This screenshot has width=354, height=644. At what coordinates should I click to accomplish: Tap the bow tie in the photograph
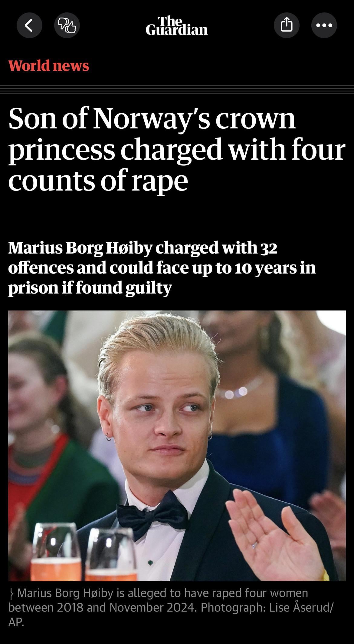pos(152,516)
